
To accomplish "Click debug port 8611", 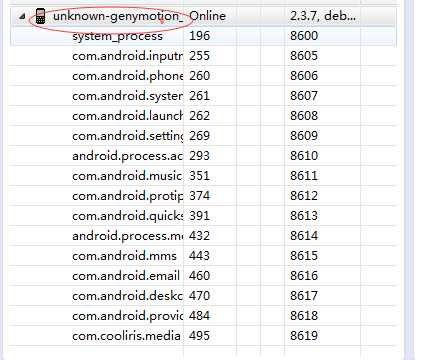I will point(304,176).
